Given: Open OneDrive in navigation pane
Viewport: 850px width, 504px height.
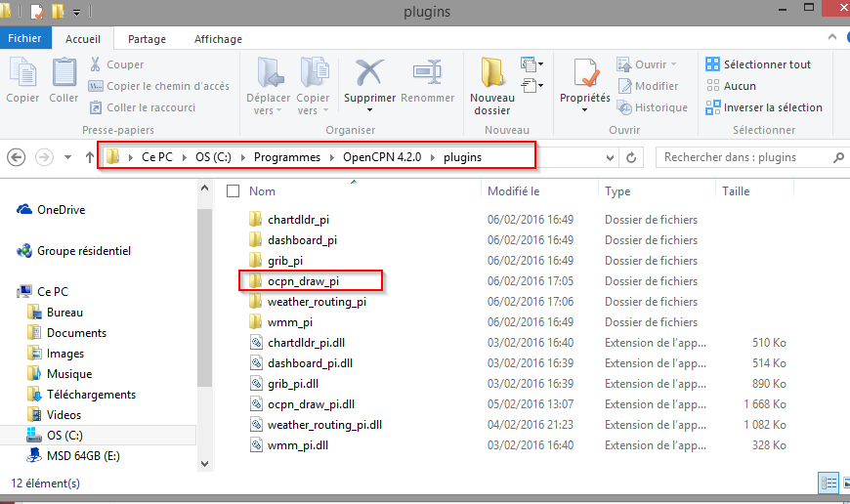Looking at the screenshot, I should coord(51,210).
